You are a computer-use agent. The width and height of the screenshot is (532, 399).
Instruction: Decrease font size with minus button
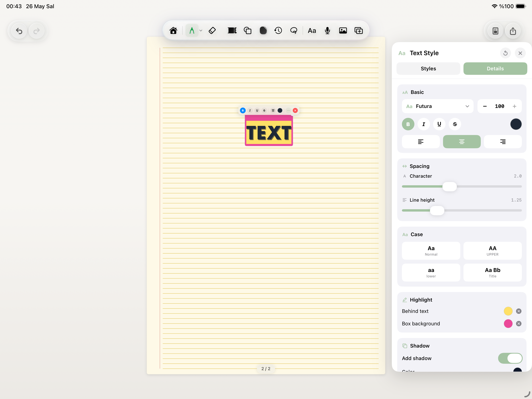(x=485, y=106)
